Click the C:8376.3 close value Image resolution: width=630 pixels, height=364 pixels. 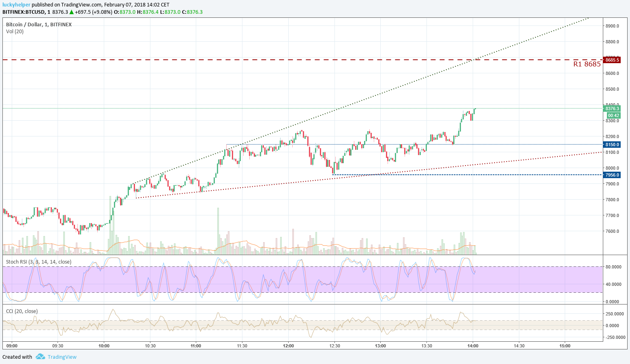click(192, 12)
